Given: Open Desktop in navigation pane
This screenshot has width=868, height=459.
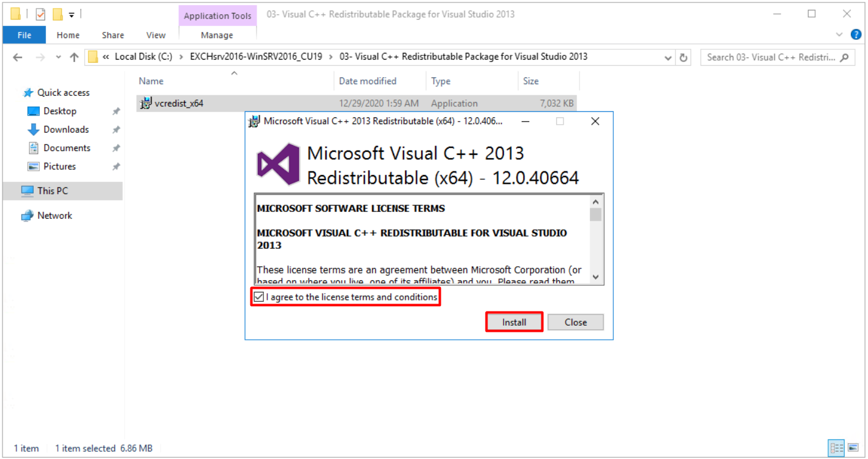Looking at the screenshot, I should 60,111.
